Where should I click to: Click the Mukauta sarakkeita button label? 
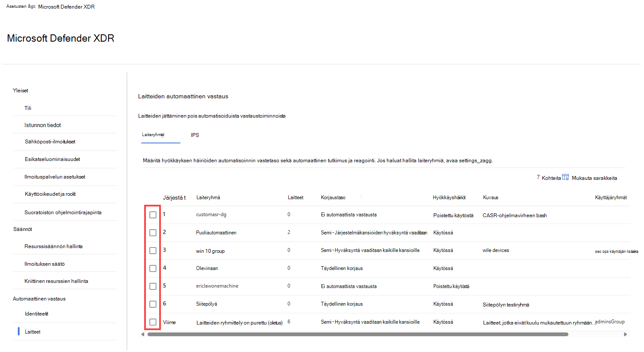594,178
